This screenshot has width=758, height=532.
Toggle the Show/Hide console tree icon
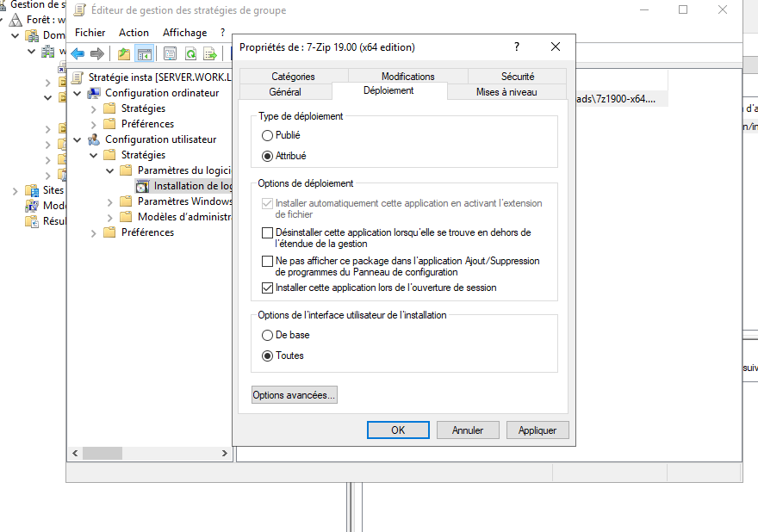pyautogui.click(x=144, y=53)
